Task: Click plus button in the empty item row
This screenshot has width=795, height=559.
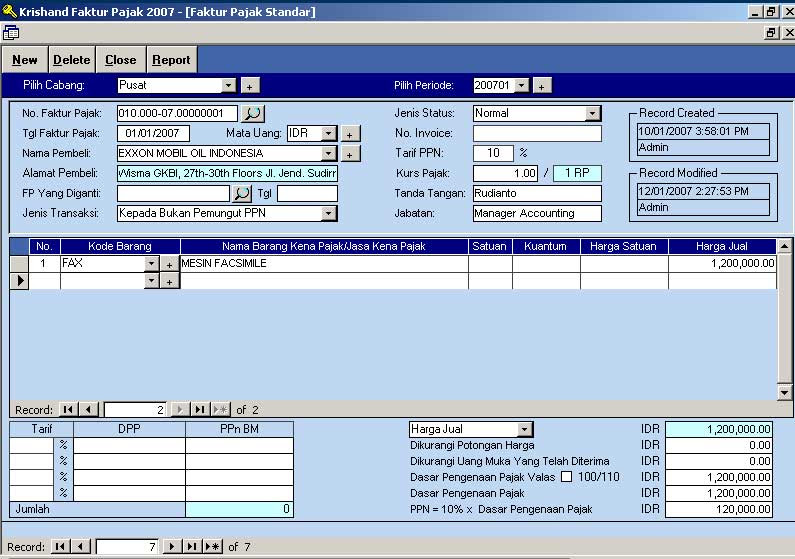Action: (x=169, y=281)
